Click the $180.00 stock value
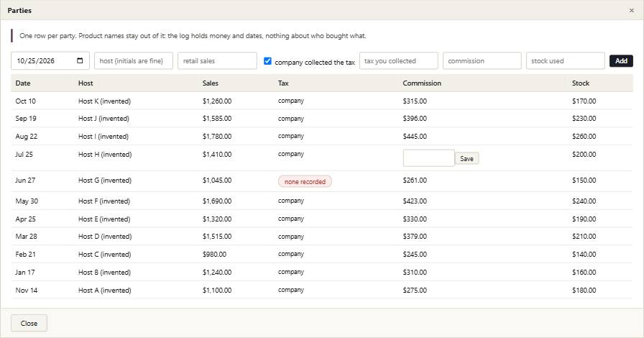The image size is (644, 338). pyautogui.click(x=584, y=291)
